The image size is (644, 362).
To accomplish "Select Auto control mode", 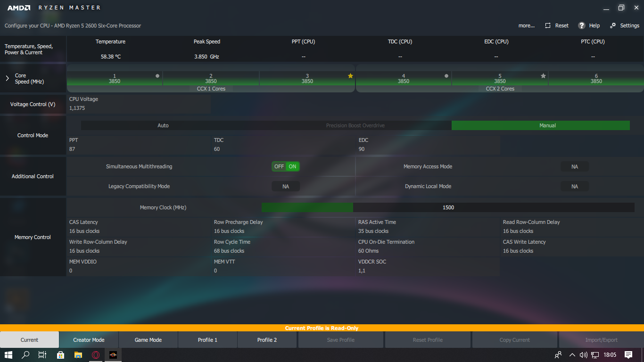I will pos(163,125).
